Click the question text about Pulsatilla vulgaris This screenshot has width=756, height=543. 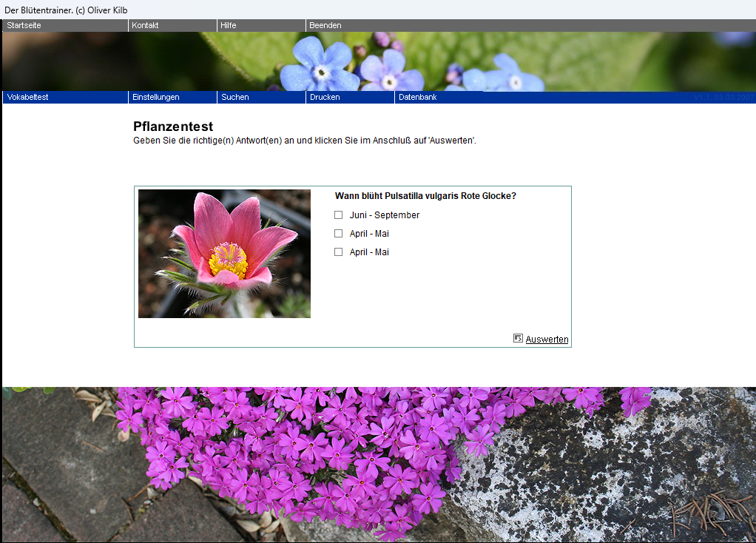tap(425, 196)
